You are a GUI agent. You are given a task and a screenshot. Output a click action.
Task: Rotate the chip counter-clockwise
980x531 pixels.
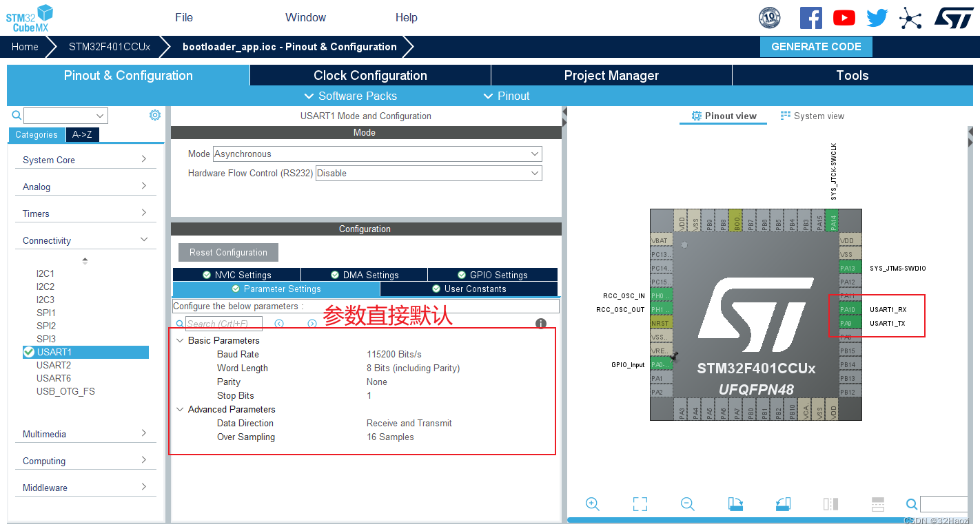click(783, 504)
